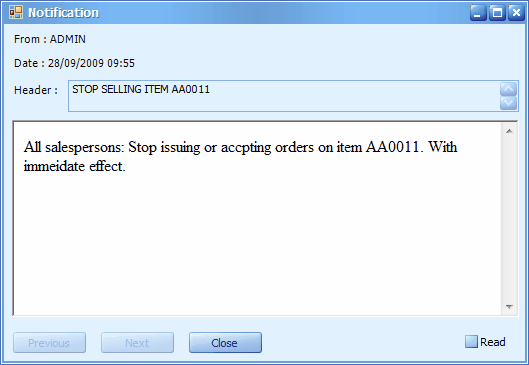Click up arrow in Header field

pos(508,89)
